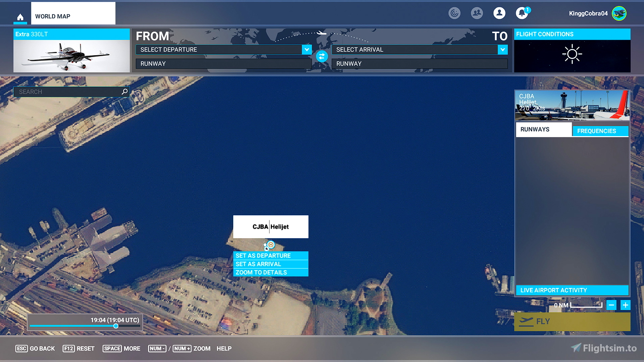Click the search magnifier icon
The width and height of the screenshot is (644, 362).
(124, 92)
